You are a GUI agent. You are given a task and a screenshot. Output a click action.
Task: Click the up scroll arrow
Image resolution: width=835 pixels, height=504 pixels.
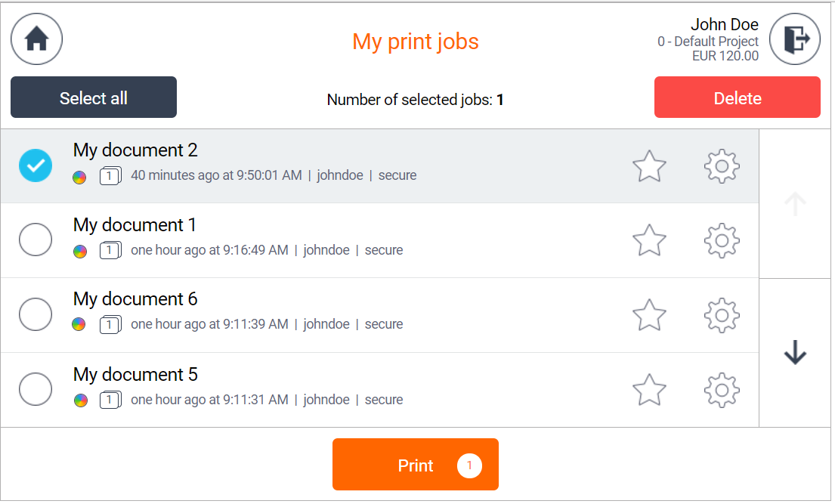(794, 203)
